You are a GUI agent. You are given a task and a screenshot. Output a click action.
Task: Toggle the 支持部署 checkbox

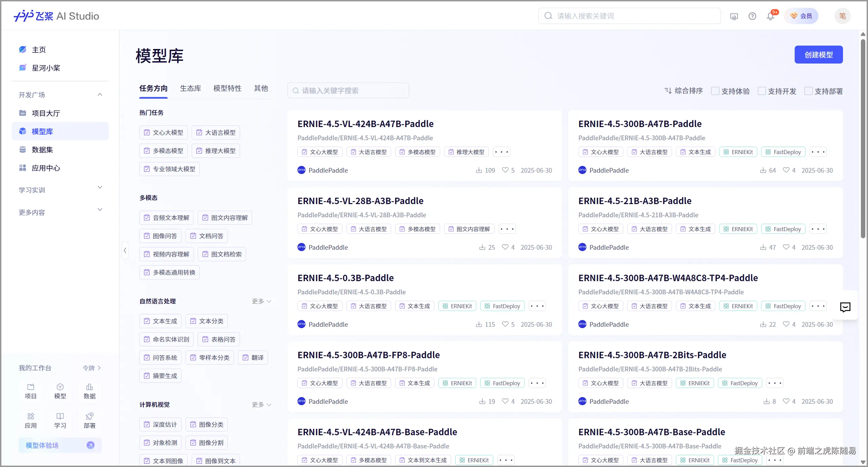pyautogui.click(x=808, y=91)
